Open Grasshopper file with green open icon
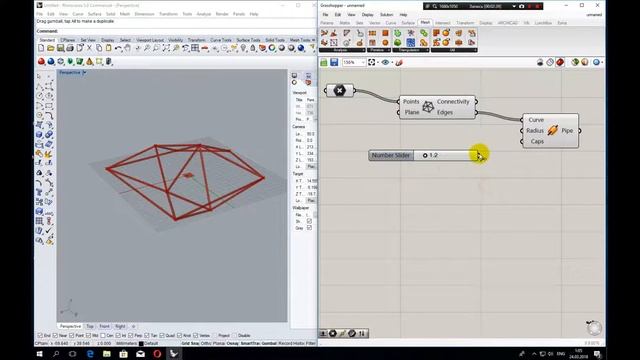 [324, 62]
